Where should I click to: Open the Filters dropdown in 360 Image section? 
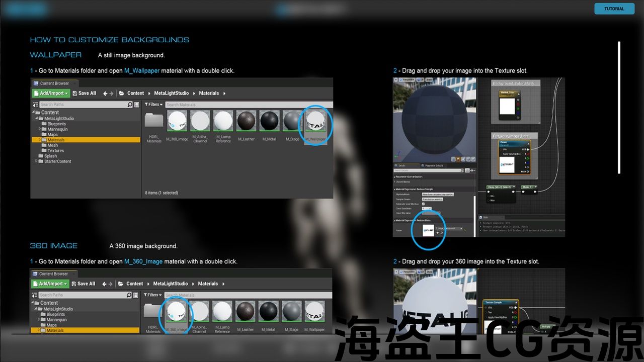coord(153,295)
